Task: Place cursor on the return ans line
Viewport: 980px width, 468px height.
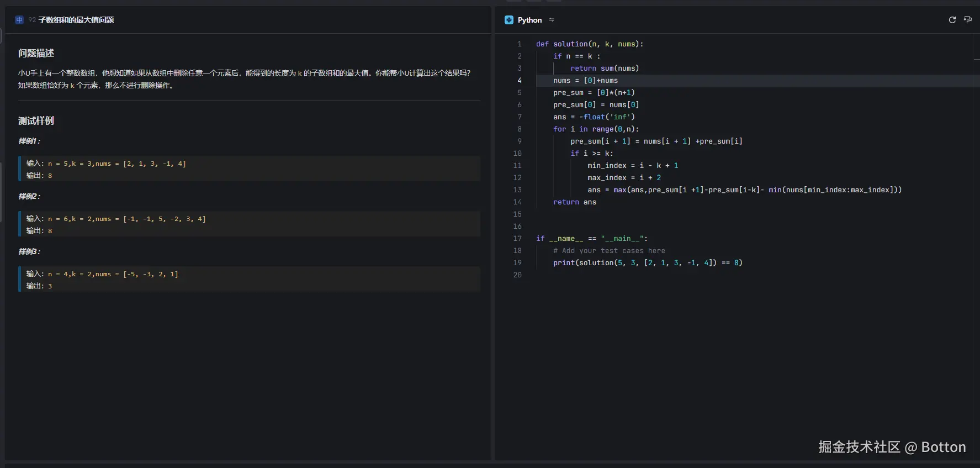Action: [x=574, y=202]
